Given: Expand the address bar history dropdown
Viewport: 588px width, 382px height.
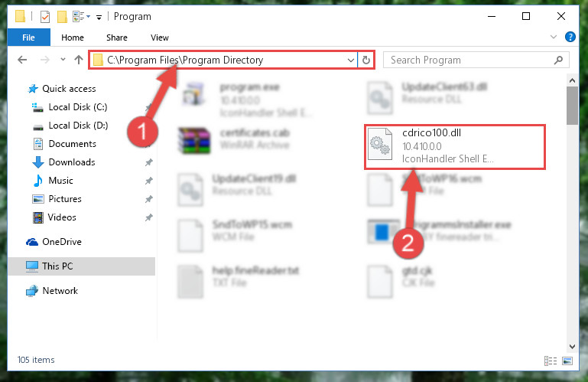Looking at the screenshot, I should coord(351,60).
